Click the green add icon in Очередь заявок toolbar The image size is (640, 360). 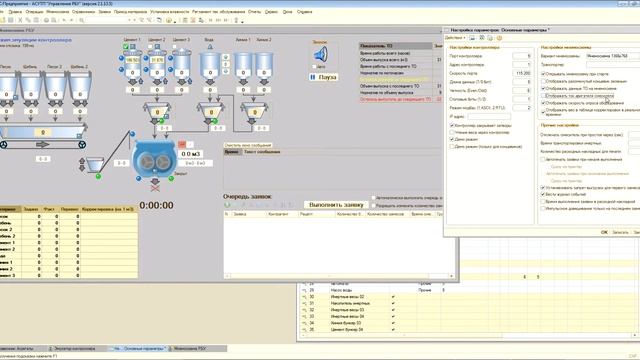coord(227,205)
